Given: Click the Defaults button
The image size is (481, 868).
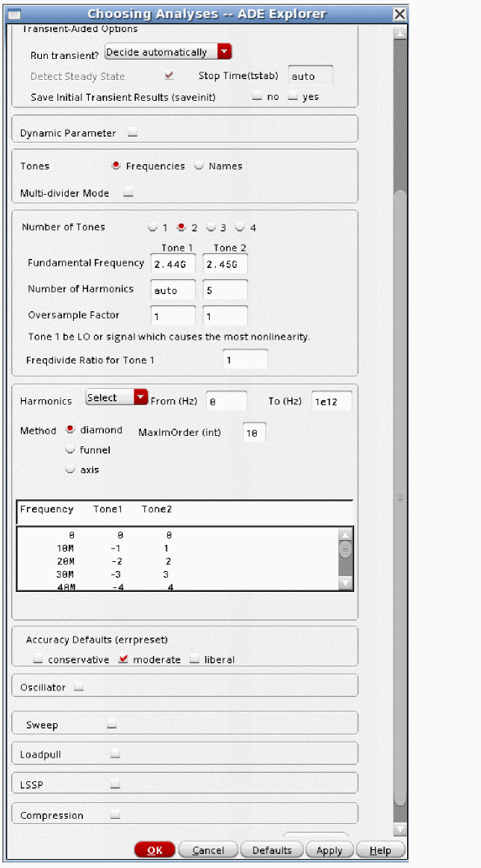Looking at the screenshot, I should pos(272,850).
